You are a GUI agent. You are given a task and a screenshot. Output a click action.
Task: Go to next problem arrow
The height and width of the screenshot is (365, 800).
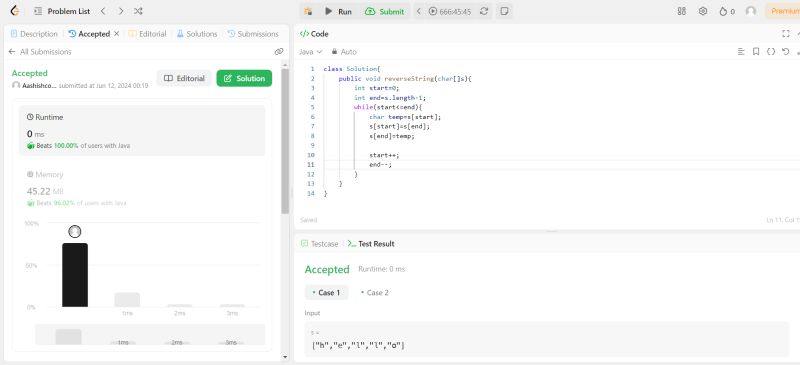pyautogui.click(x=120, y=11)
